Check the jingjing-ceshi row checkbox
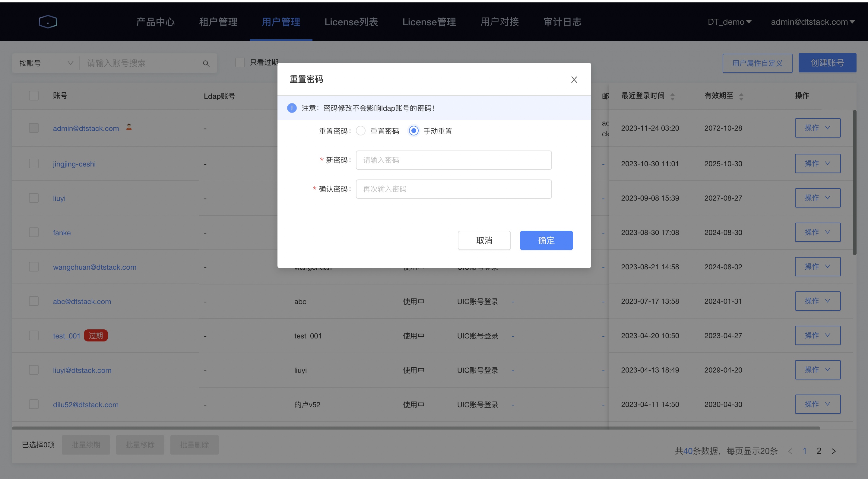This screenshot has height=479, width=868. 34,164
